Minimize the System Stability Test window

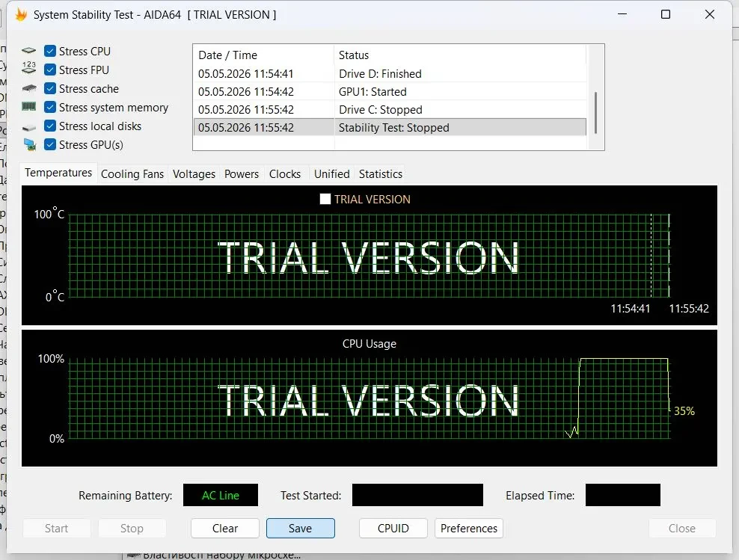pos(622,15)
